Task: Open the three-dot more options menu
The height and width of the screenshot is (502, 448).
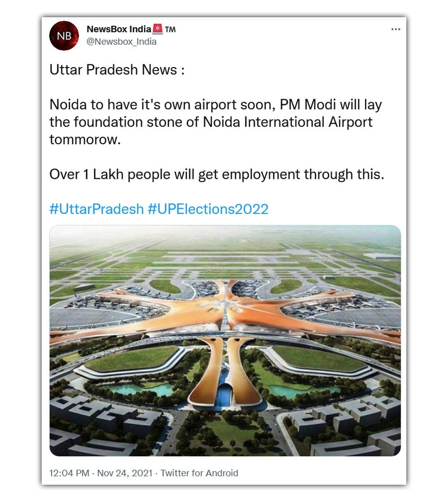Action: [395, 29]
